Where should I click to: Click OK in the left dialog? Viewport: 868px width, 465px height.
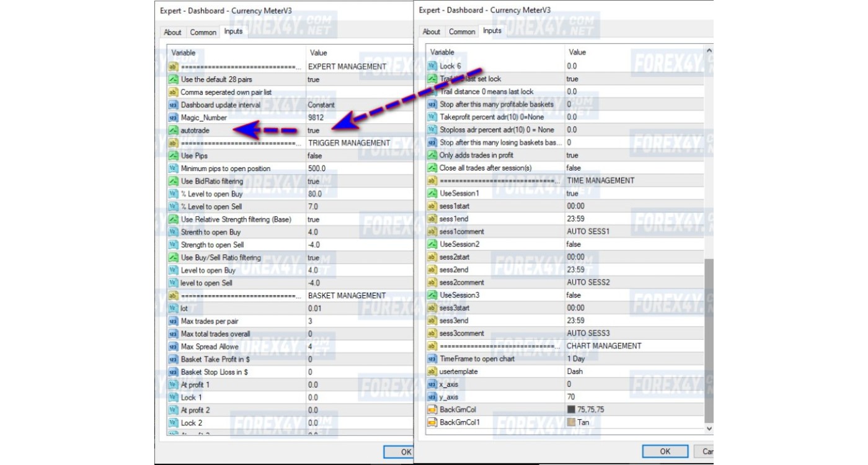[x=399, y=452]
